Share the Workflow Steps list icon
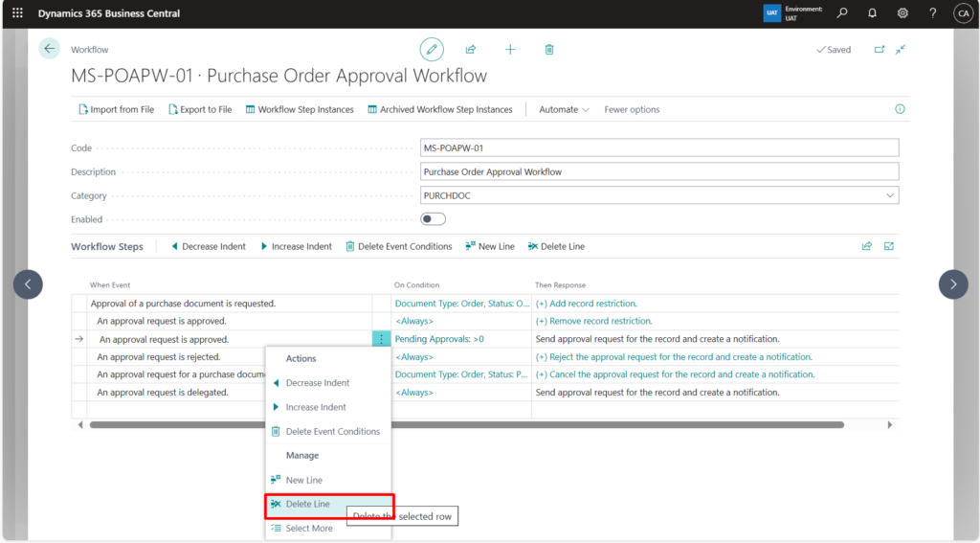 [867, 246]
